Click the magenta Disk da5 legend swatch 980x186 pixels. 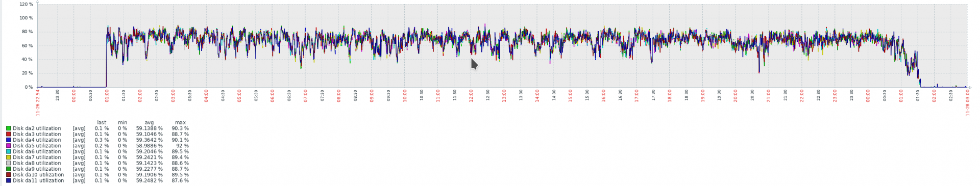[x=8, y=146]
